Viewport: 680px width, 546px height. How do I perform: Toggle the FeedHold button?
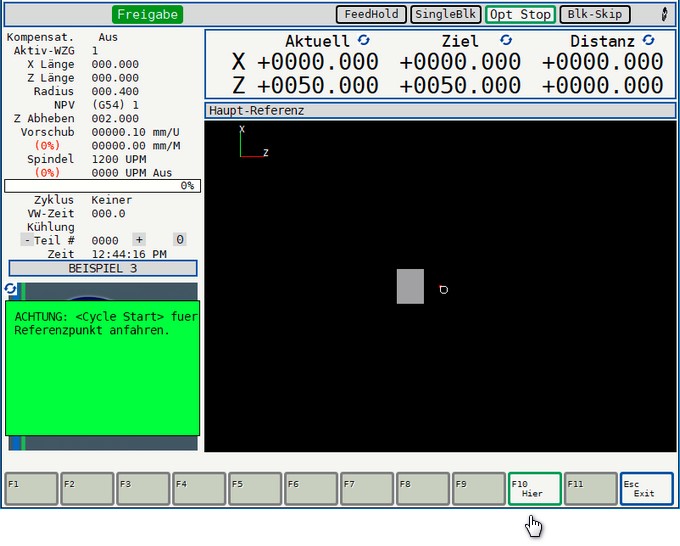371,14
